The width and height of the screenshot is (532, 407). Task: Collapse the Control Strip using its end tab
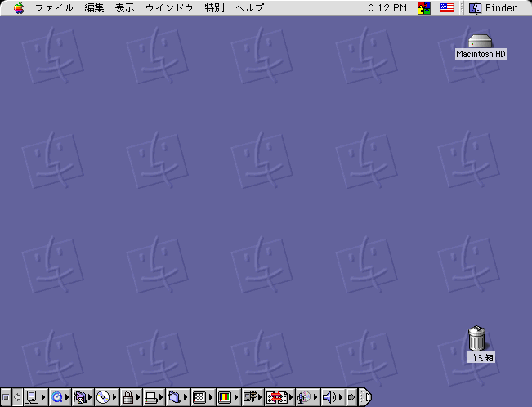coord(365,397)
